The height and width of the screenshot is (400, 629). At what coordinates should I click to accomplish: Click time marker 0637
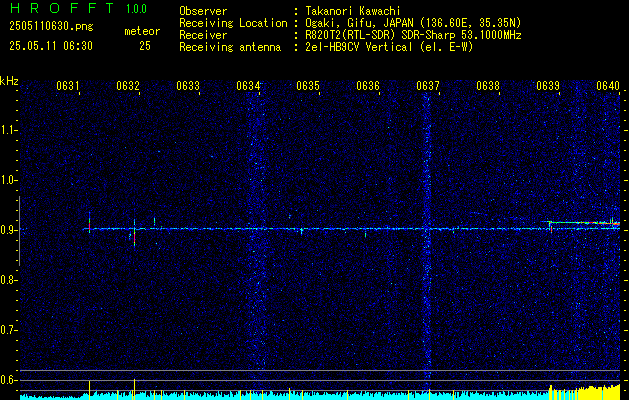coord(428,85)
